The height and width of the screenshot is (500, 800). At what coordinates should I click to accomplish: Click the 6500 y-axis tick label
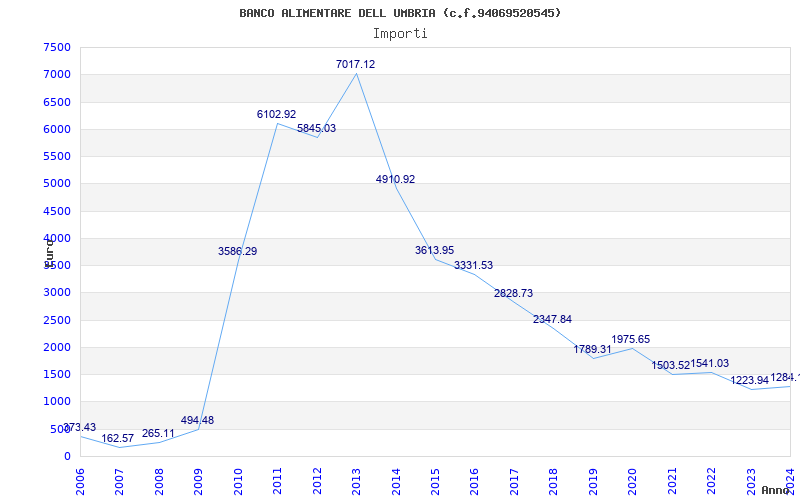pyautogui.click(x=57, y=102)
